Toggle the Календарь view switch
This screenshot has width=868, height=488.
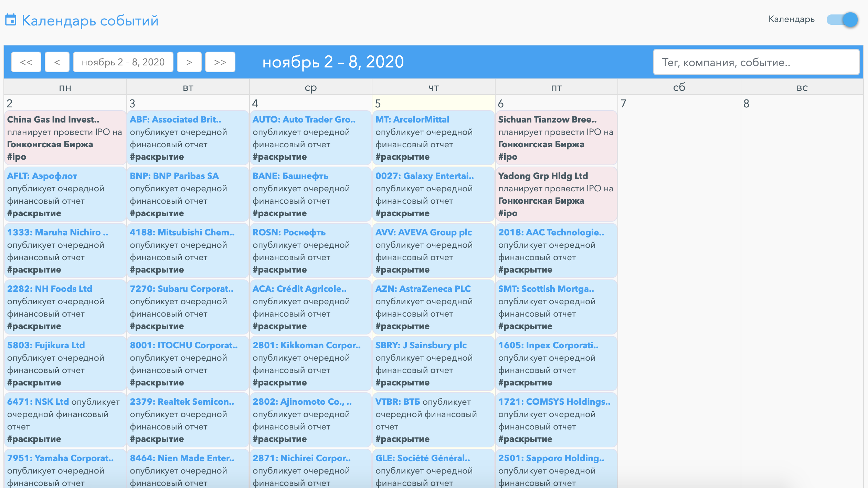(x=842, y=20)
